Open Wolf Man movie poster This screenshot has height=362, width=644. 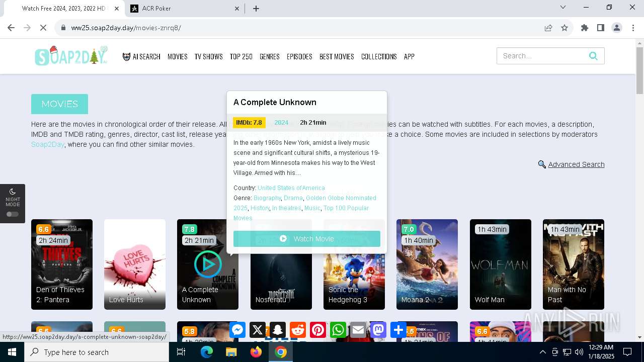pyautogui.click(x=501, y=264)
